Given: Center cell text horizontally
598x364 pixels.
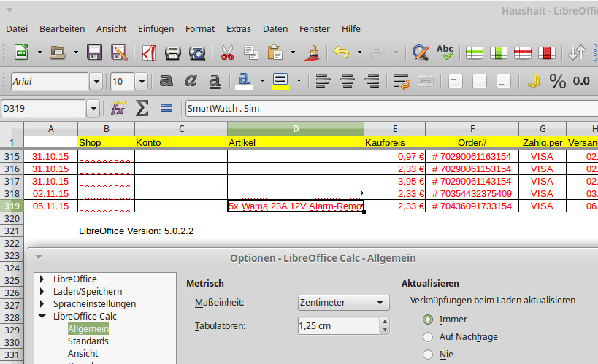Looking at the screenshot, I should click(x=348, y=81).
